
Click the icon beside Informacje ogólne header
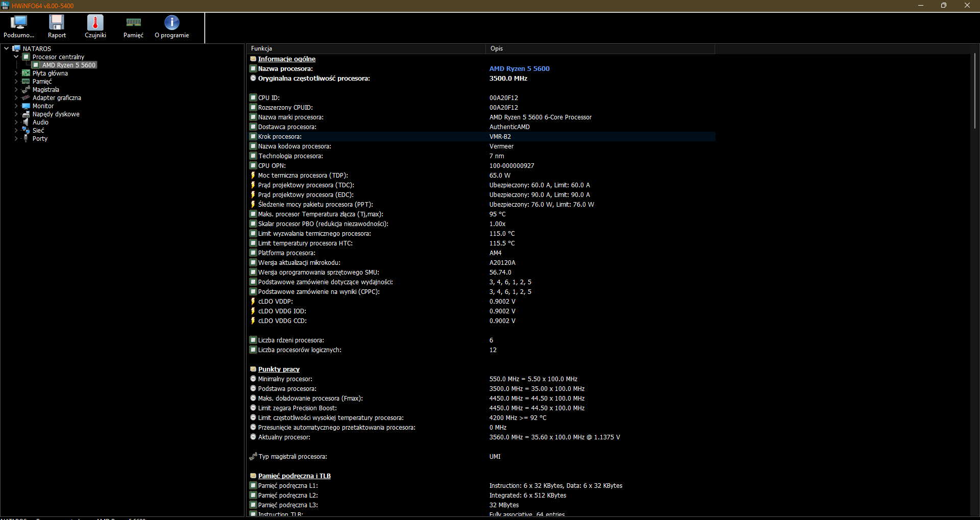253,59
